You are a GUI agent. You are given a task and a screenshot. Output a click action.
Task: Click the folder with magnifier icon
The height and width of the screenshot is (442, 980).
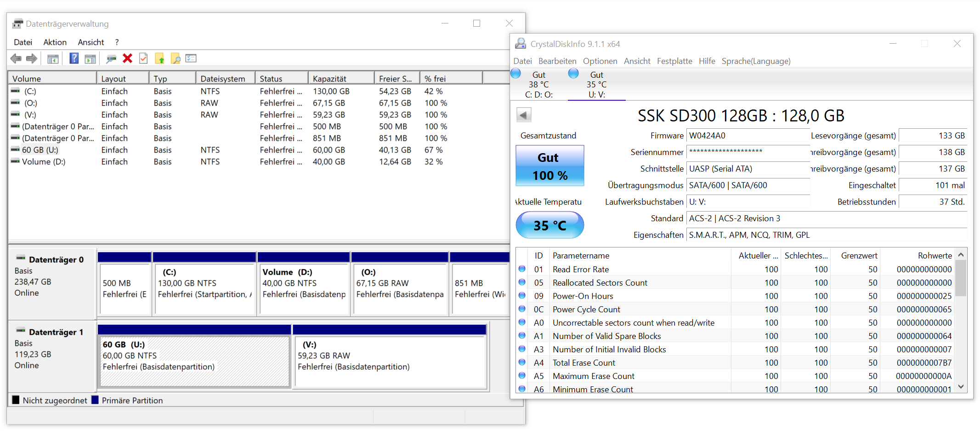click(176, 58)
